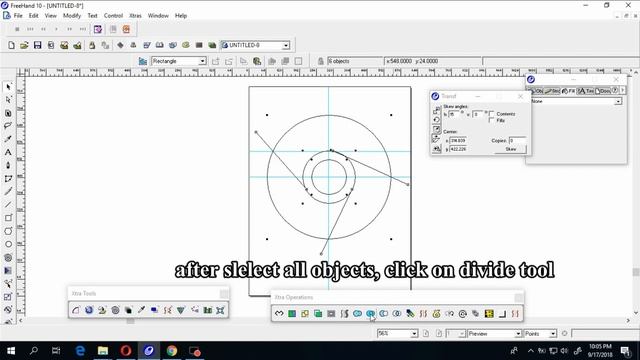
Task: Click the yellow grid Xtra Operations icon
Action: pyautogui.click(x=489, y=313)
